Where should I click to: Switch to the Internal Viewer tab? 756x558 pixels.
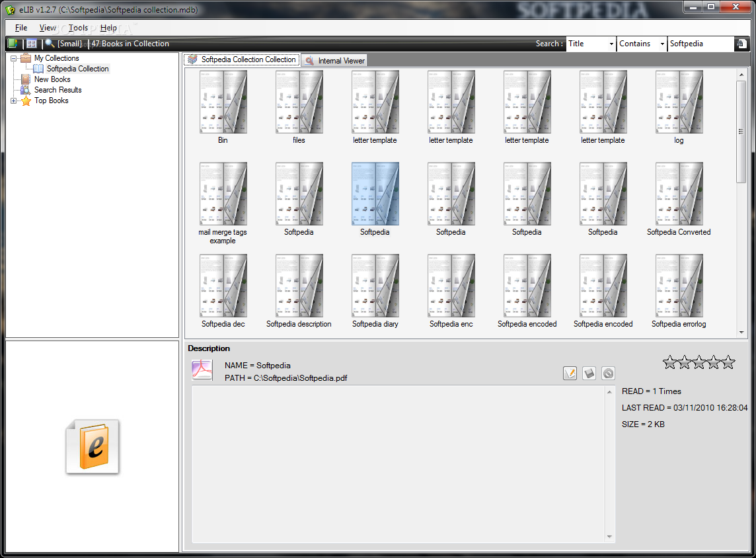[x=334, y=61]
